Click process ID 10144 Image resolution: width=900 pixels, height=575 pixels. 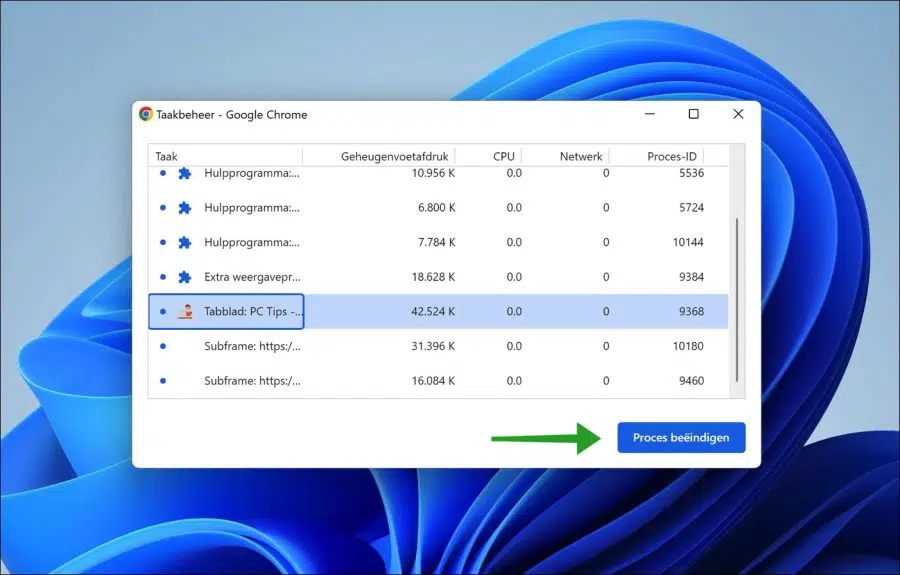coord(688,242)
